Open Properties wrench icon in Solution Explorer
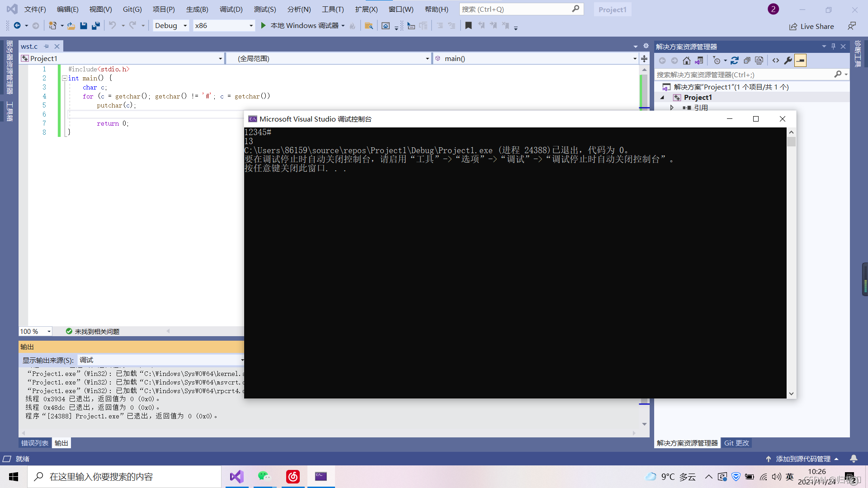This screenshot has width=868, height=488. pos(788,61)
